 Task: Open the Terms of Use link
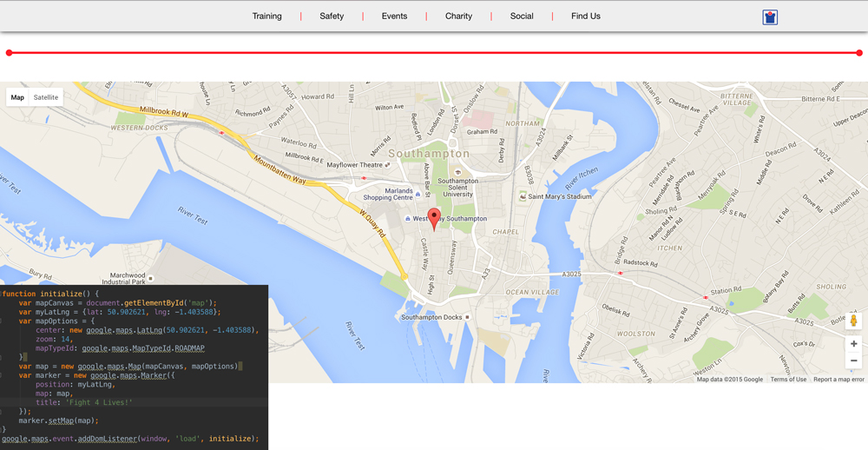click(x=788, y=380)
